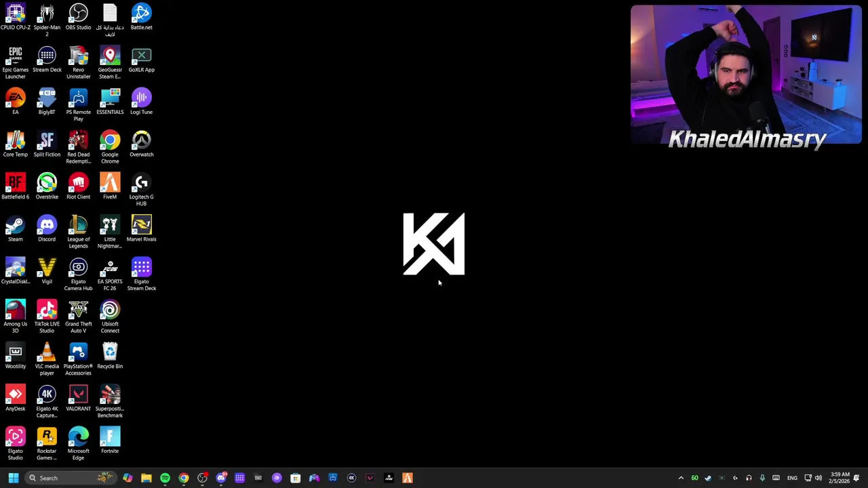Select the Wootility desktop shortcut
The width and height of the screenshot is (868, 488).
click(x=15, y=357)
